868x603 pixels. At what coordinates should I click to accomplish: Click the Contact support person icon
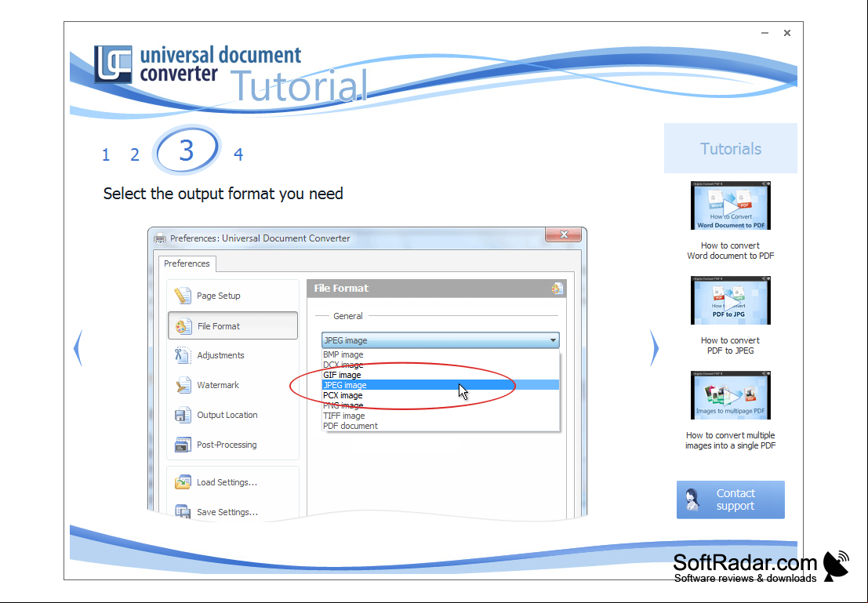pyautogui.click(x=692, y=500)
